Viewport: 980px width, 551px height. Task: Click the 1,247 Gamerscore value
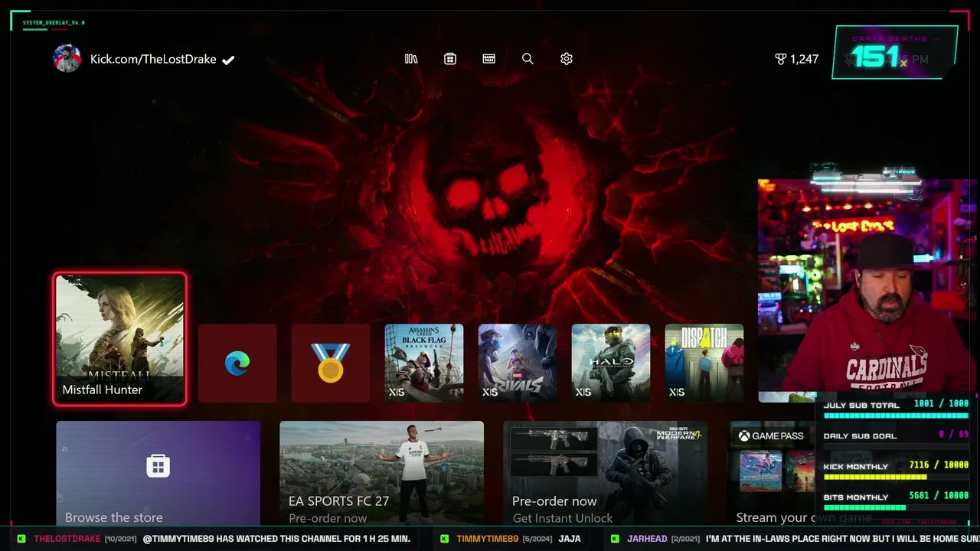805,59
